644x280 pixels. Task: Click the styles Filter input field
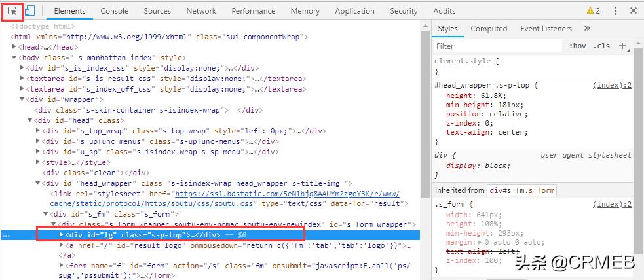498,46
